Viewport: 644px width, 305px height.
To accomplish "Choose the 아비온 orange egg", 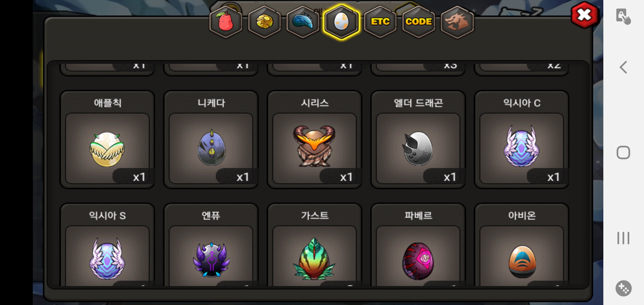I will click(522, 245).
